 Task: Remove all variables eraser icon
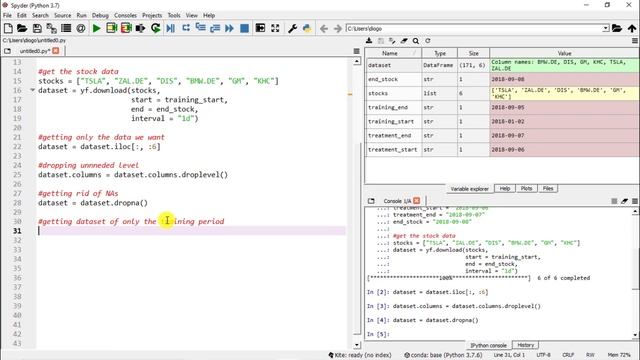pyautogui.click(x=404, y=40)
